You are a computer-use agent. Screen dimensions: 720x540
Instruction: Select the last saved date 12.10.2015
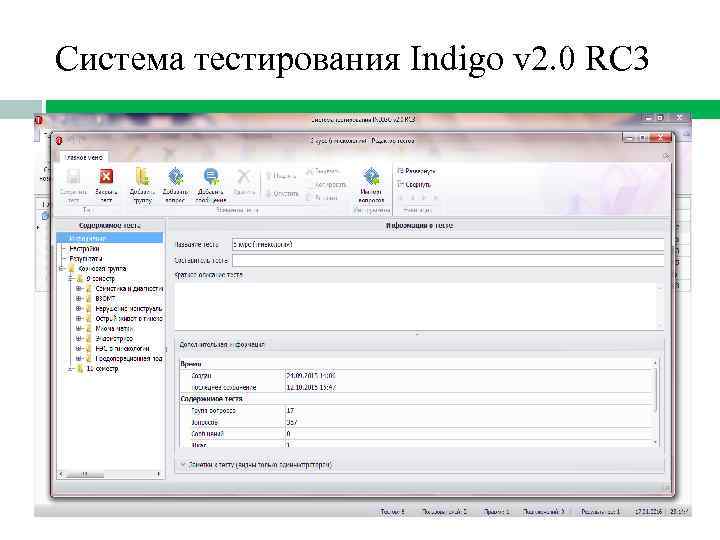(311, 387)
